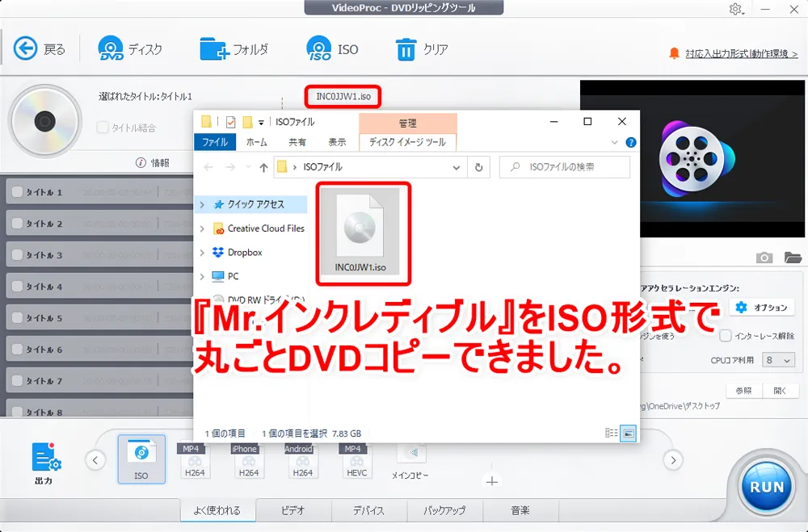Open the 表示 ribbon tab

click(338, 142)
